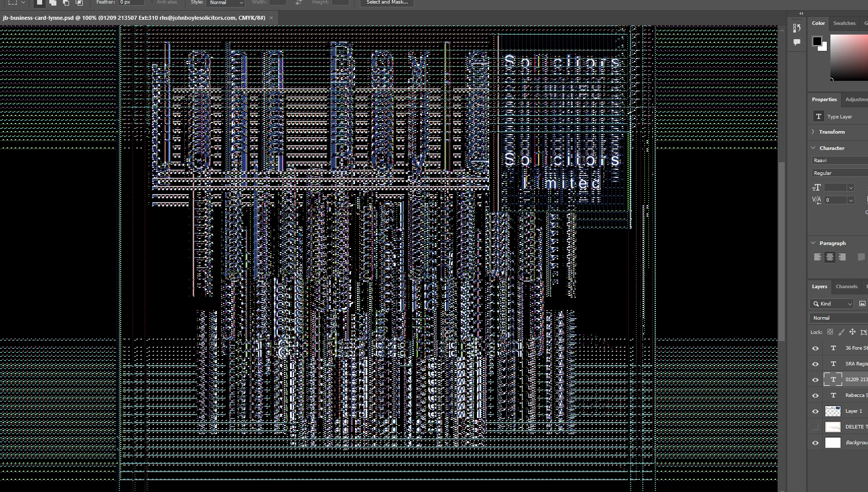Open the font size dropdown arrow
Screen dimensions: 868x492
[851, 188]
